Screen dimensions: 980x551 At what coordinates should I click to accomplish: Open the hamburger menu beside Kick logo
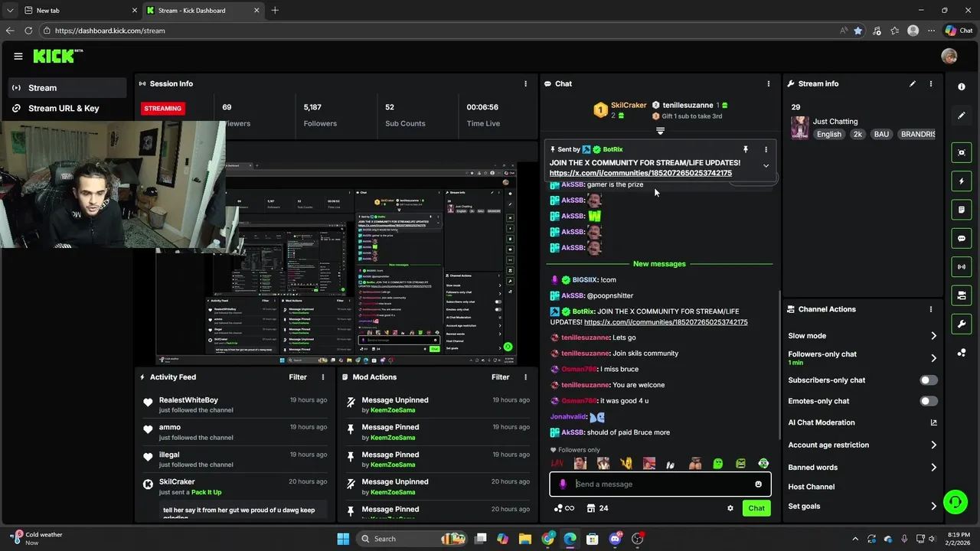(x=18, y=56)
